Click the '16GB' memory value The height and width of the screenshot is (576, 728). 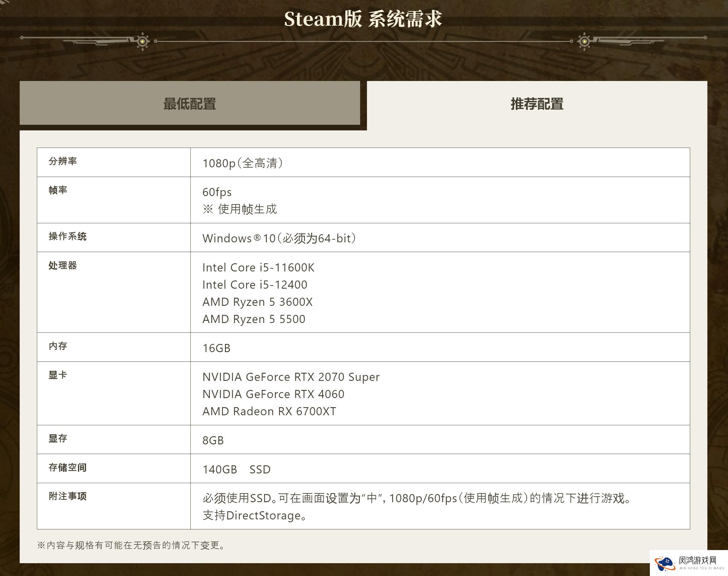tap(216, 348)
